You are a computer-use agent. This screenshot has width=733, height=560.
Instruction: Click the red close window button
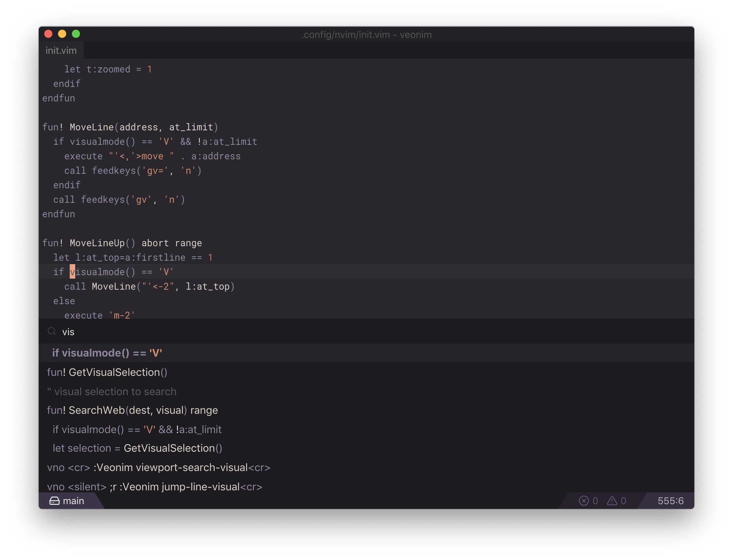[x=48, y=34]
